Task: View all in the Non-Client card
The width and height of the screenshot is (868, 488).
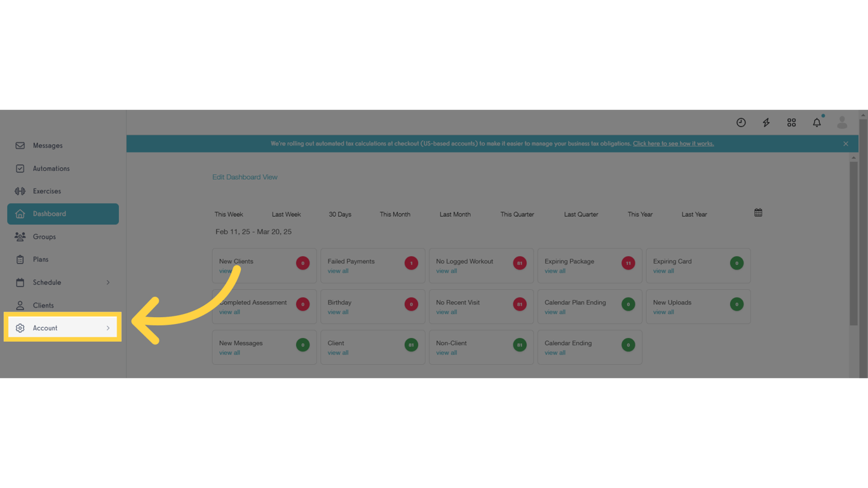Action: pos(447,353)
